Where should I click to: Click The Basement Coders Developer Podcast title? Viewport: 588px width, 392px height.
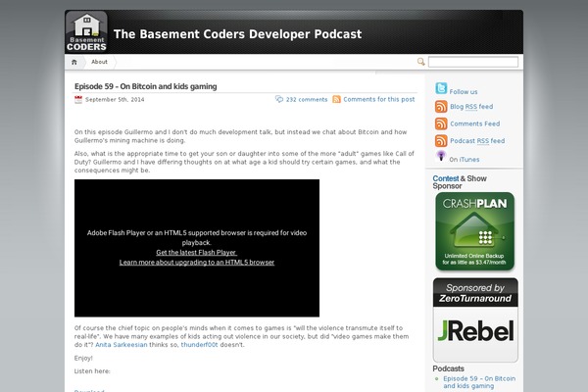[238, 34]
